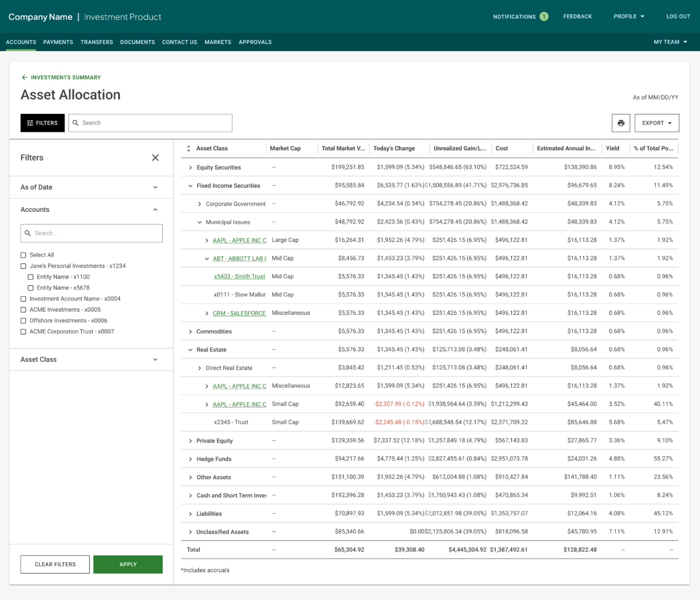Collapse the Fixed Income Securities row
Viewport: 700px width, 600px height.
190,186
